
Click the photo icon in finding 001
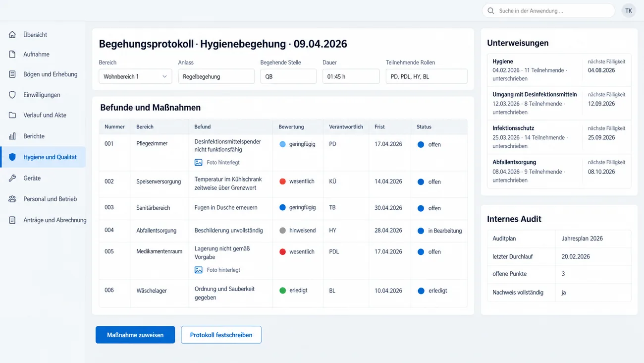(199, 162)
